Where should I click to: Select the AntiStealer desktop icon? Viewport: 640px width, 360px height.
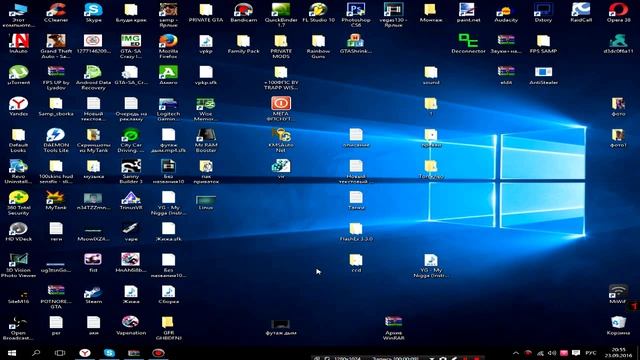[543, 75]
